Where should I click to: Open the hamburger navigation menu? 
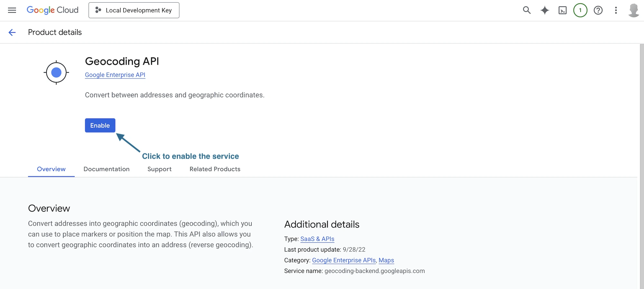tap(12, 10)
